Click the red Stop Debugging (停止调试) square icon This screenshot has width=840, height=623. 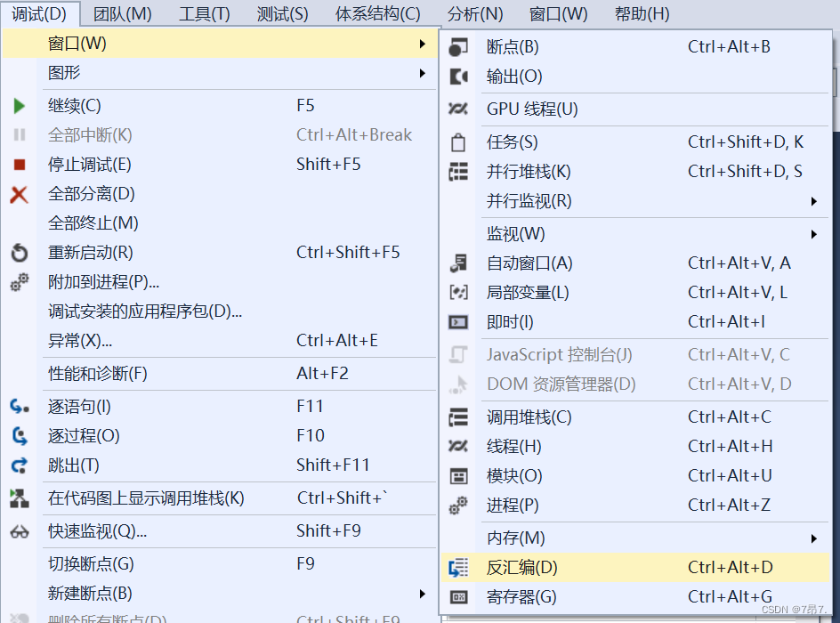point(20,165)
